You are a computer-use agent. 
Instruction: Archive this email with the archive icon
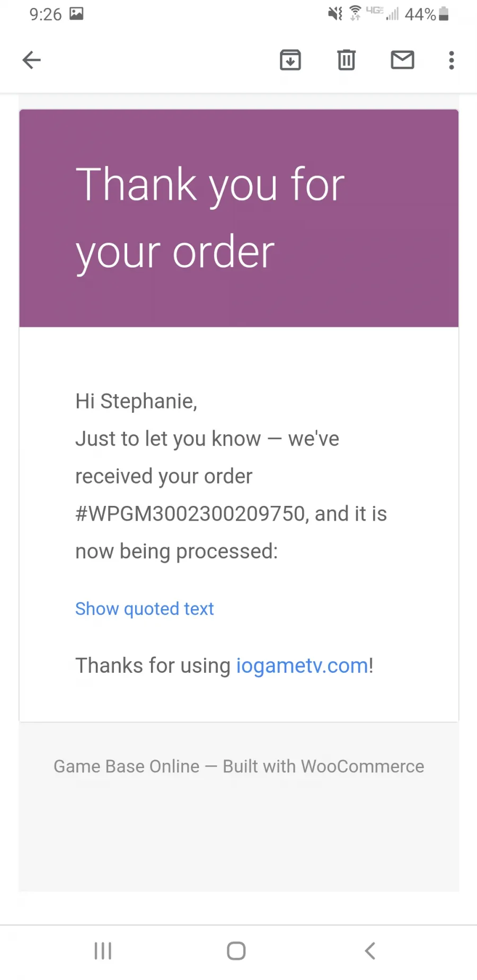(x=290, y=60)
